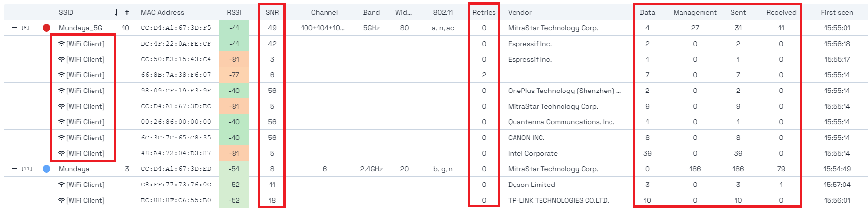Viewport: 868px width, 208px height.
Task: Sort the table by RSSI column
Action: tap(234, 12)
